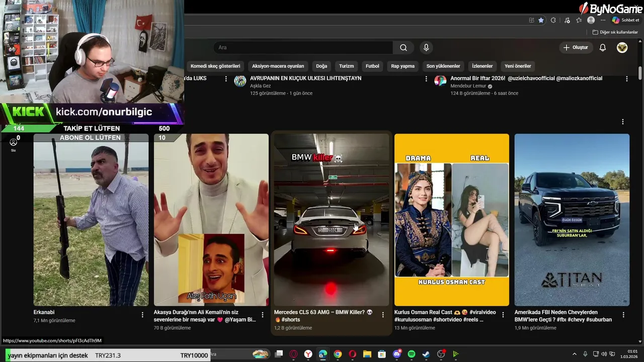Open Google Chrome from taskbar
644x362 pixels.
tap(338, 354)
